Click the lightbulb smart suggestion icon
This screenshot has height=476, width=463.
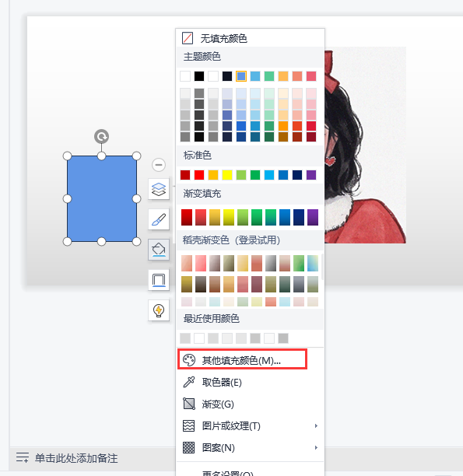159,310
